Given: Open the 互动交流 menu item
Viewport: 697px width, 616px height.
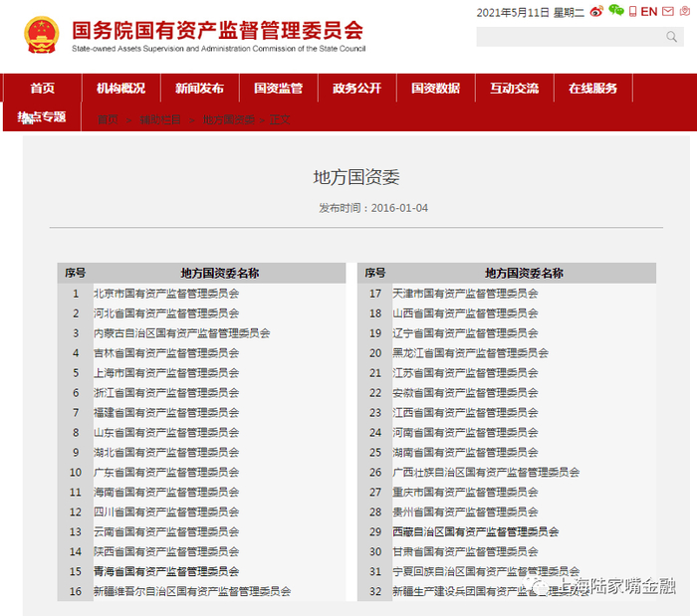Looking at the screenshot, I should point(515,88).
